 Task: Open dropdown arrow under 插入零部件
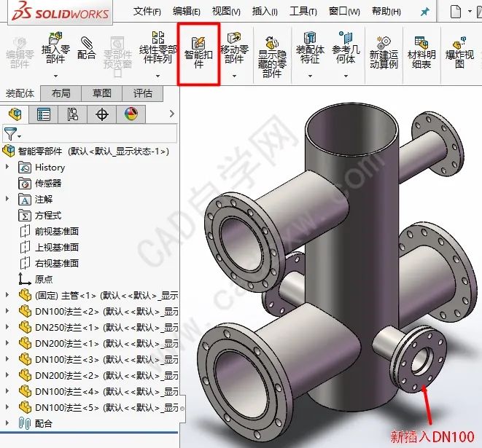point(55,76)
